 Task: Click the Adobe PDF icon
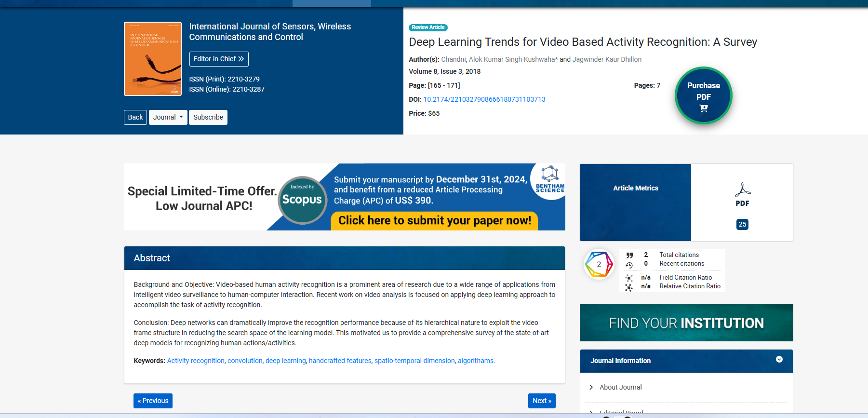click(742, 190)
